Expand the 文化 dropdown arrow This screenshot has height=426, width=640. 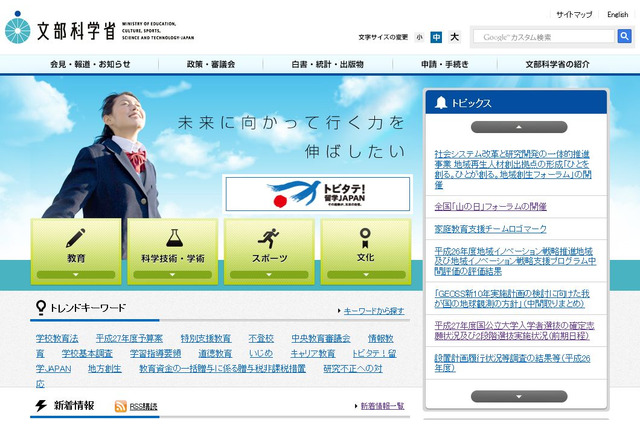coord(366,275)
